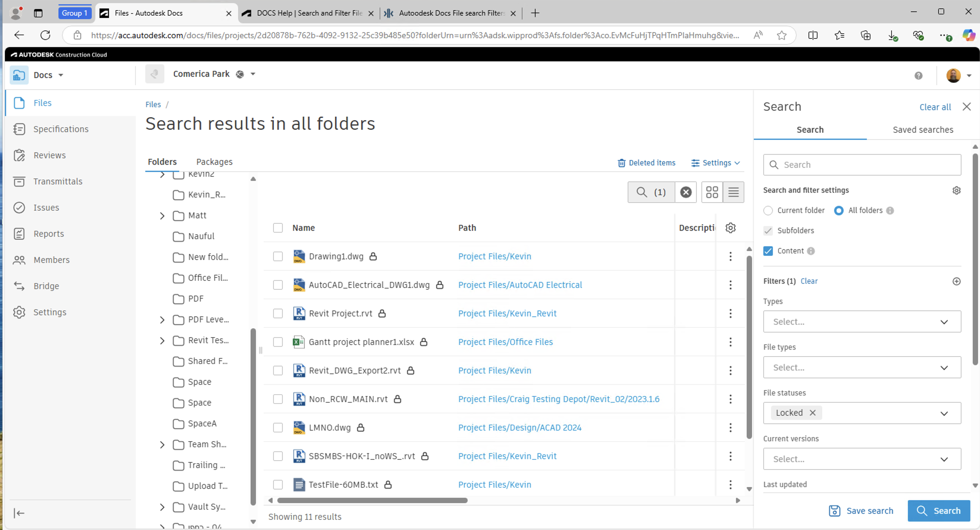Open more options for Drawing1.dwg
This screenshot has height=530, width=980.
(730, 256)
